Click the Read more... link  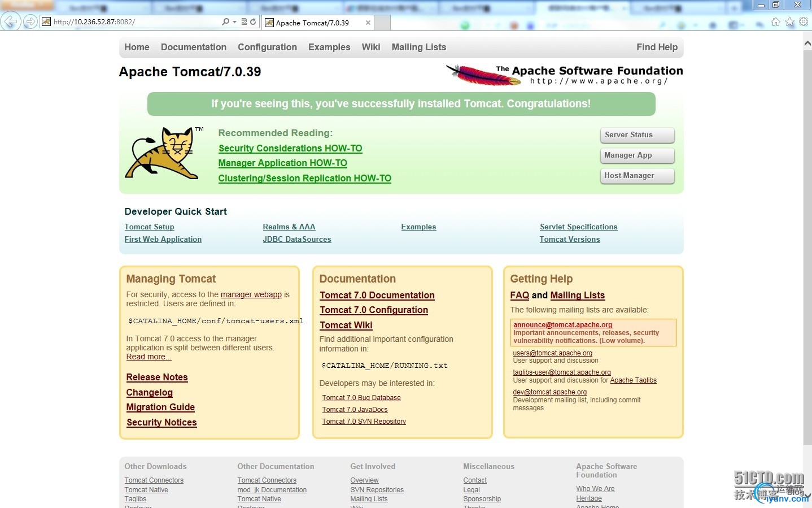149,357
